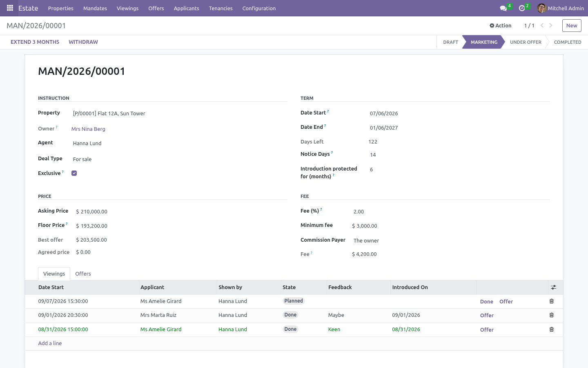Toggle the Exclusive checkbox

74,173
